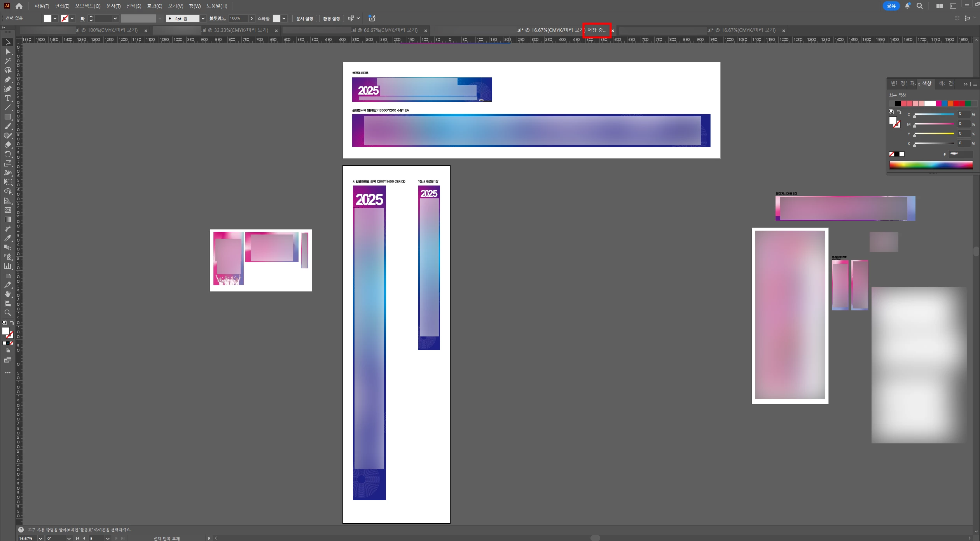The width and height of the screenshot is (980, 541).
Task: Open the 오브젝트(O) menu
Action: (87, 6)
